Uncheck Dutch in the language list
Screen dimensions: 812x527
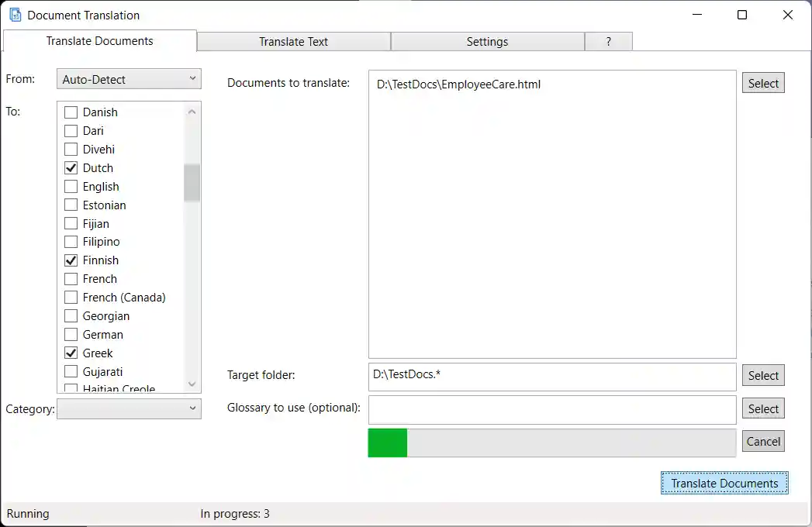coord(70,167)
